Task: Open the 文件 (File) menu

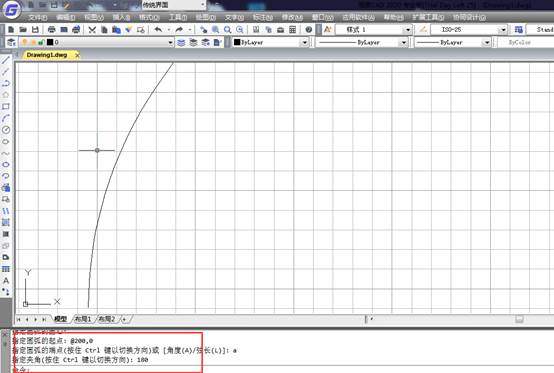Action: (x=37, y=17)
